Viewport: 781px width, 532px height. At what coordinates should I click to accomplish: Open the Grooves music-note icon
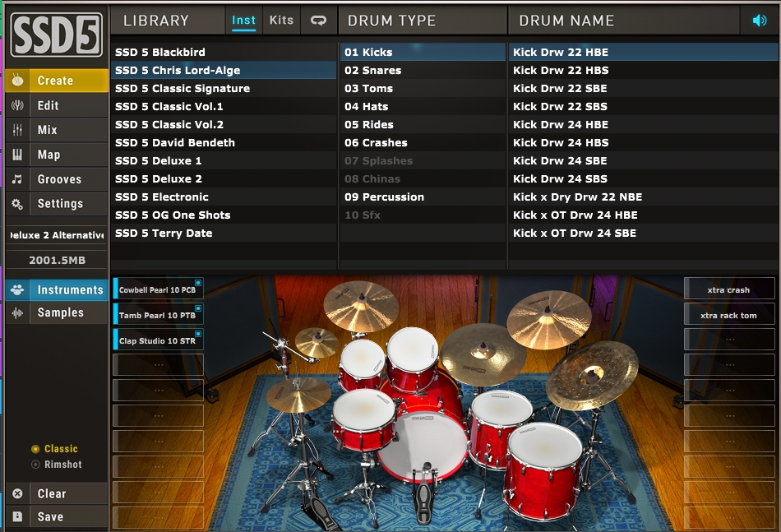point(17,178)
